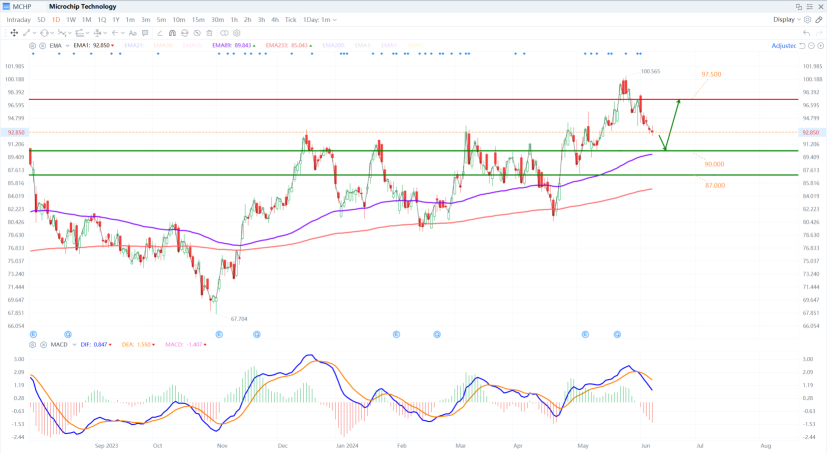Toggle EMA34 line visibility
The height and width of the screenshot is (454, 827).
tap(163, 46)
